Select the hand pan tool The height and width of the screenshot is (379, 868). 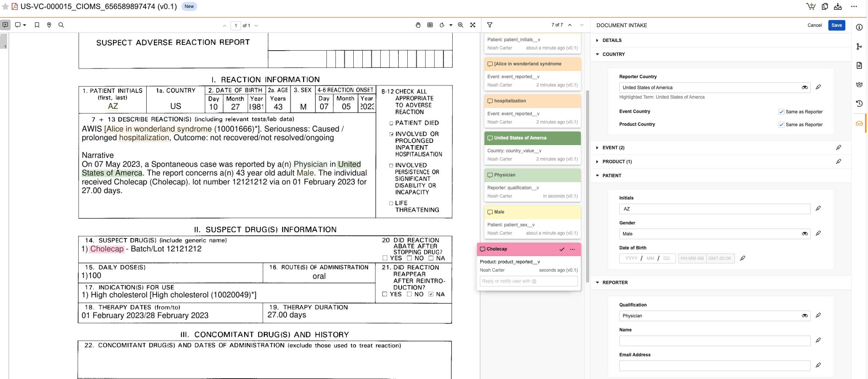point(418,25)
